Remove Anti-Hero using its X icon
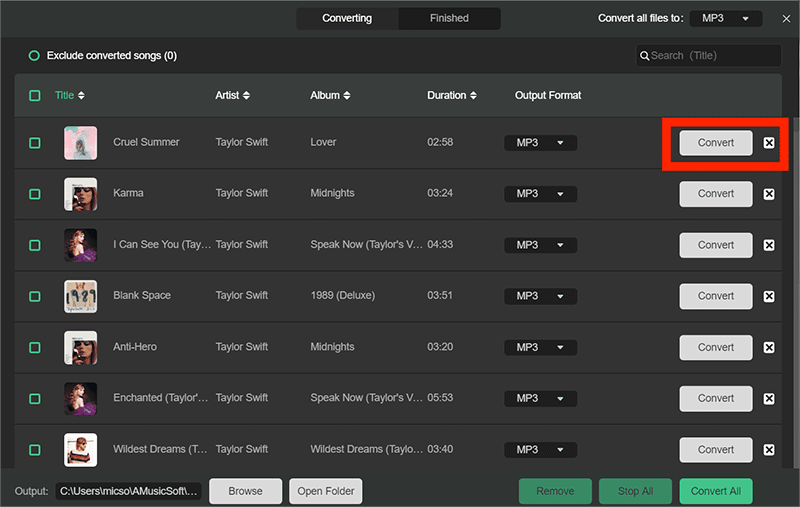 769,347
